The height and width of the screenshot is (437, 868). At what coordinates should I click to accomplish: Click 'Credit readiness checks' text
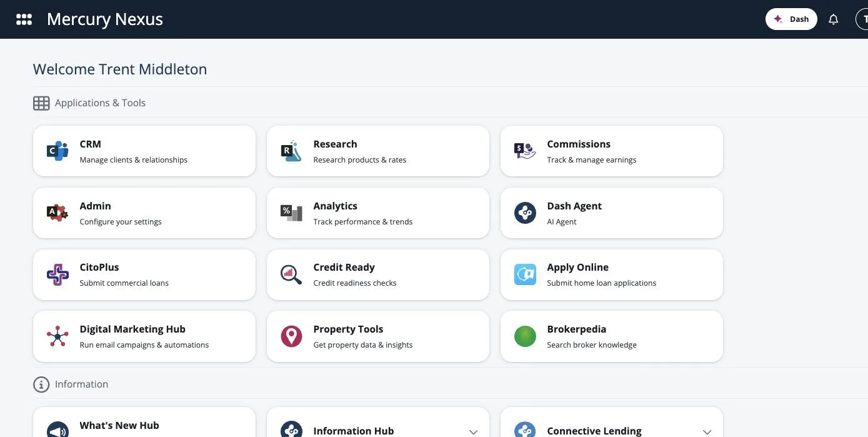354,283
